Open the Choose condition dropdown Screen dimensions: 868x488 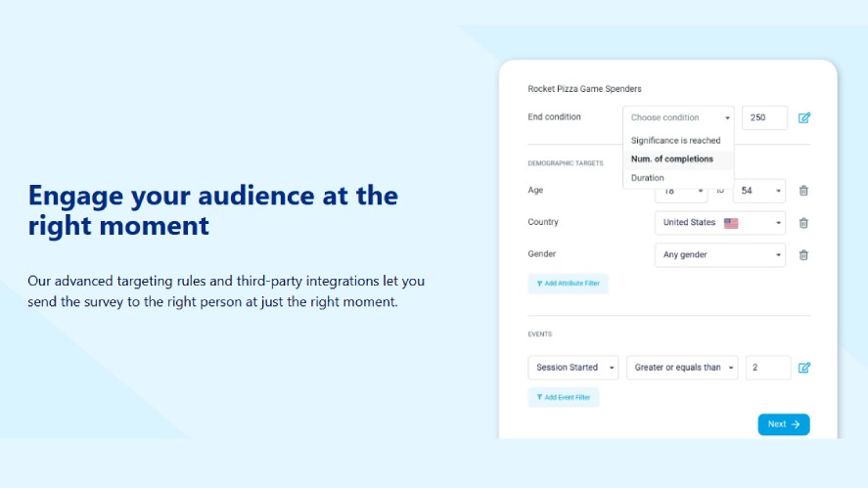click(x=678, y=118)
